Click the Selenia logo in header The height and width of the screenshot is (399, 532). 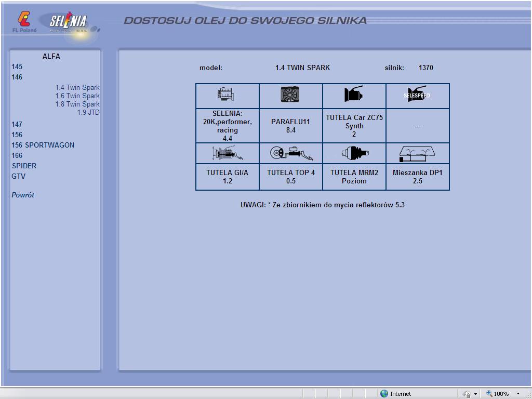pos(69,23)
